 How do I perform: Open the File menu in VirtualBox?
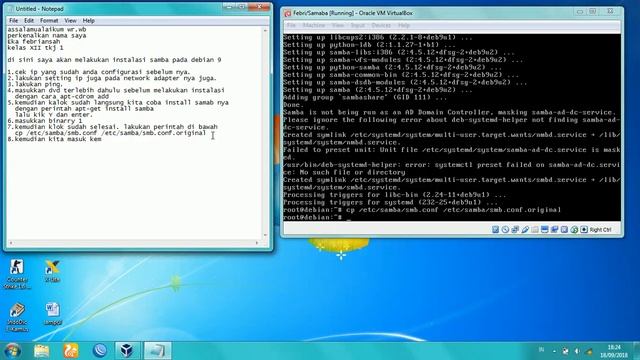291,25
